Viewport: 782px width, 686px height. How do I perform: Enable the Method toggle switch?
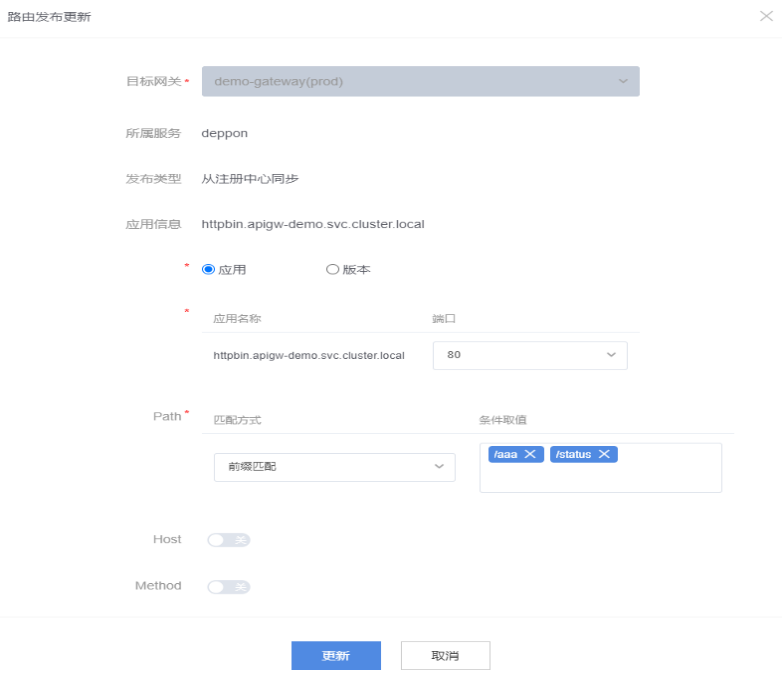click(x=228, y=587)
